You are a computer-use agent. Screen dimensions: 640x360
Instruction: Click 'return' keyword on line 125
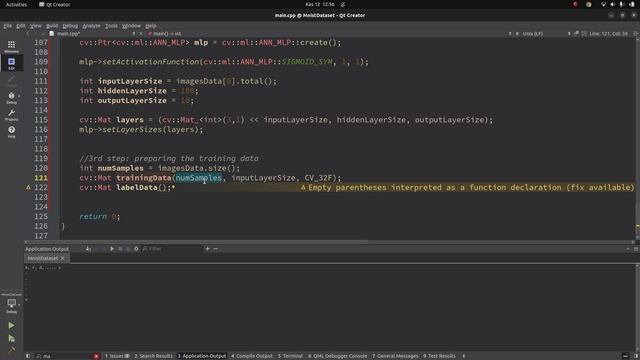click(x=93, y=217)
